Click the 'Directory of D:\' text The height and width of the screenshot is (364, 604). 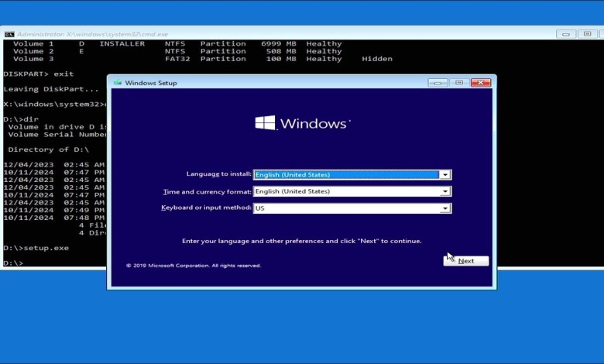coord(49,149)
